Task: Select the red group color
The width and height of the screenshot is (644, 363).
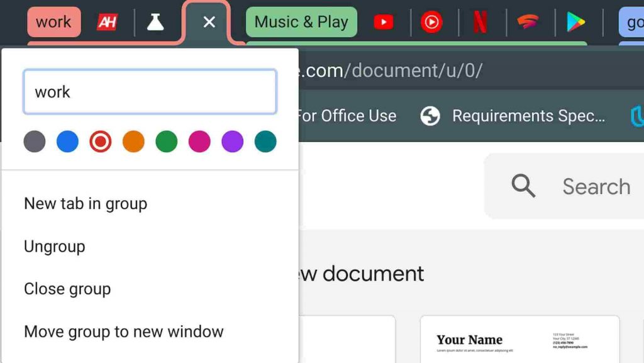Action: click(101, 142)
